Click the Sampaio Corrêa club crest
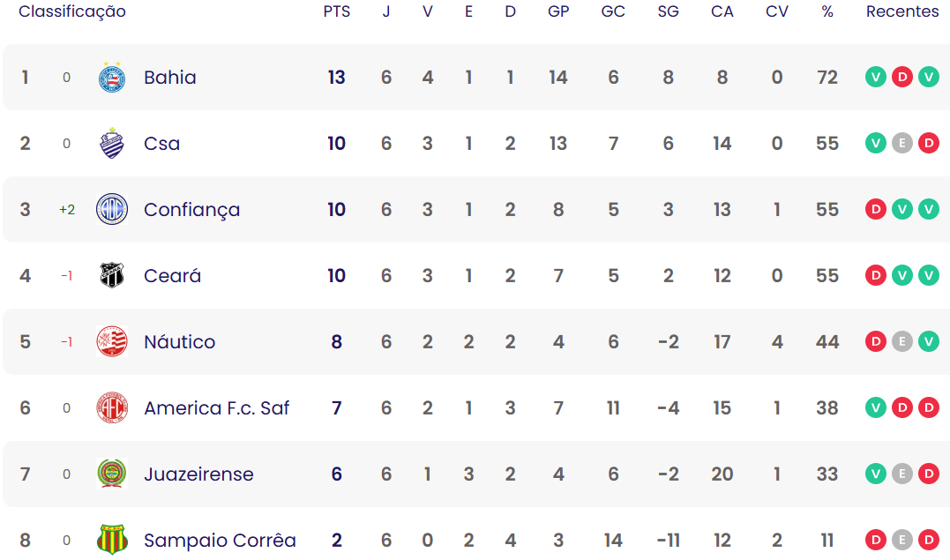Viewport: 950px width, 560px height. 112,540
